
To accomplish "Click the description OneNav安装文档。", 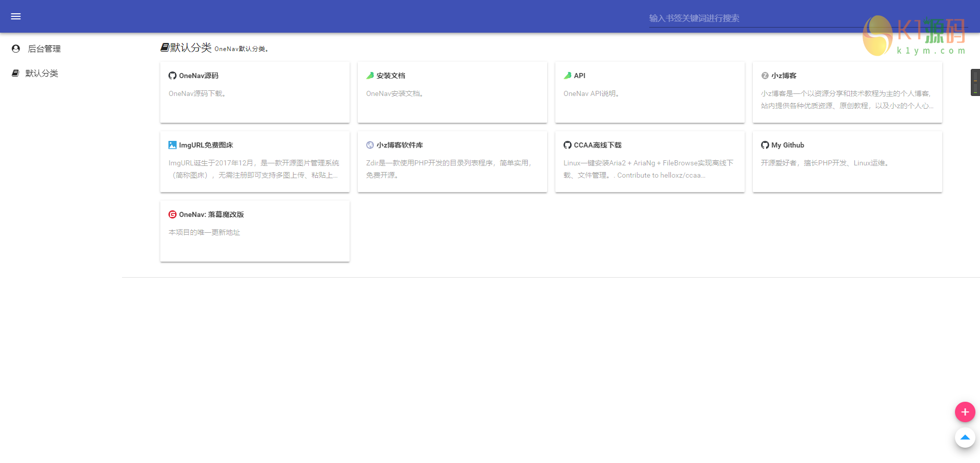I will pyautogui.click(x=395, y=93).
